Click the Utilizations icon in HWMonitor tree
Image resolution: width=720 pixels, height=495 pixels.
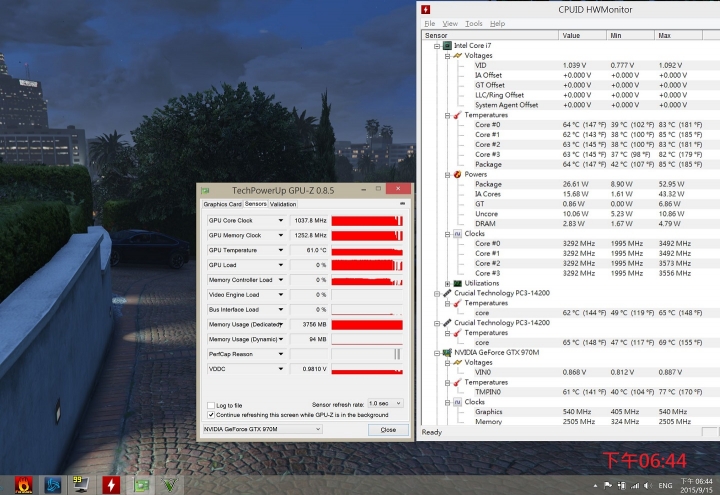pyautogui.click(x=457, y=283)
